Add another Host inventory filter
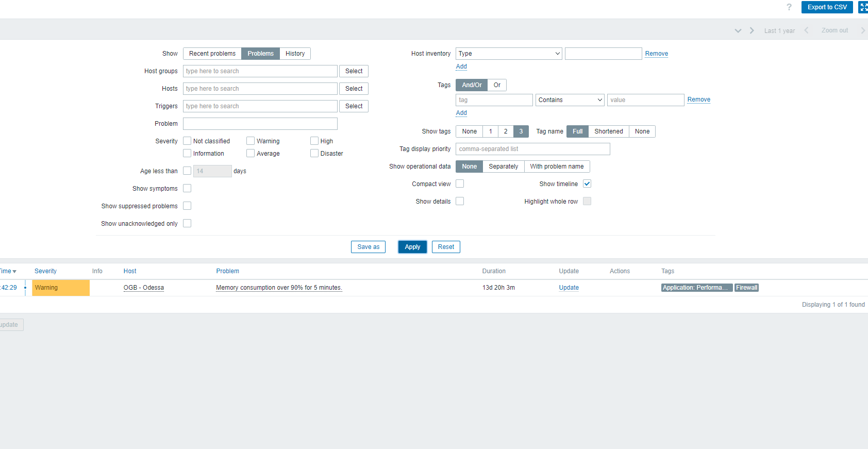Screen dimensions: 868x449 pyautogui.click(x=461, y=66)
